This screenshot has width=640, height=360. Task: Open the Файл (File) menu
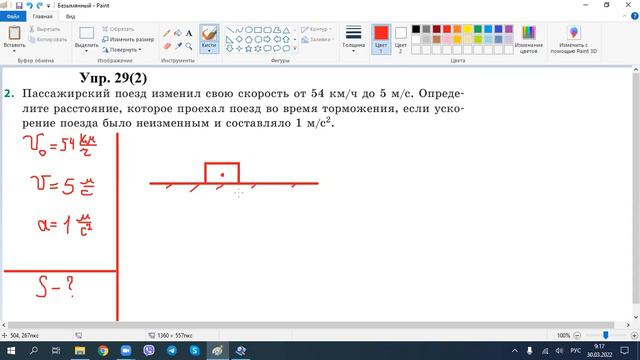(13, 16)
